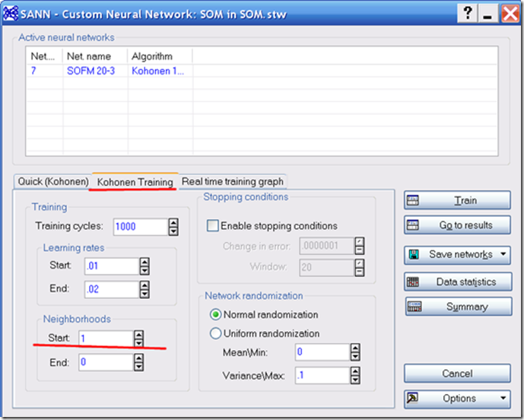Viewport: 524px width, 420px height.
Task: Increase Variance\Max value with spinner
Action: [x=355, y=371]
